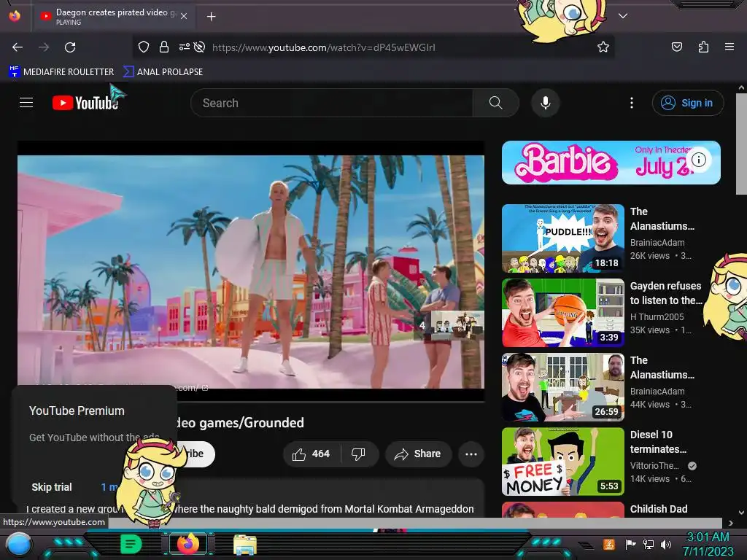The width and height of the screenshot is (747, 560).
Task: Open more actions ellipsis under video
Action: (x=471, y=454)
